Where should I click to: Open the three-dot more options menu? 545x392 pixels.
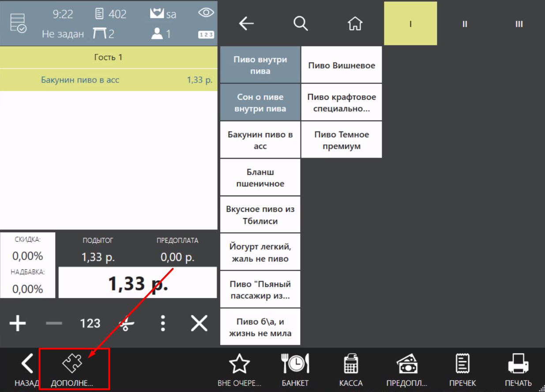[x=163, y=324]
